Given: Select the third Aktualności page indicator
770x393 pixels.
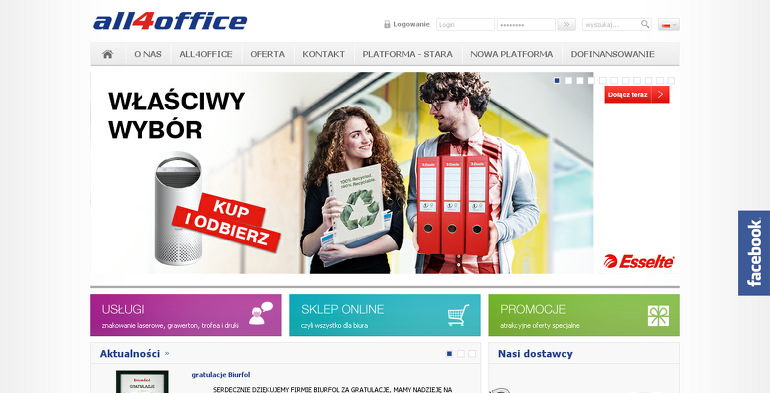Looking at the screenshot, I should point(472,354).
